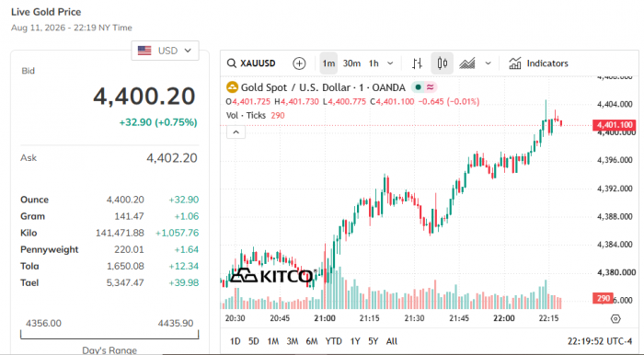Set chart range to 5D
Image resolution: width=644 pixels, height=355 pixels.
pos(253,341)
